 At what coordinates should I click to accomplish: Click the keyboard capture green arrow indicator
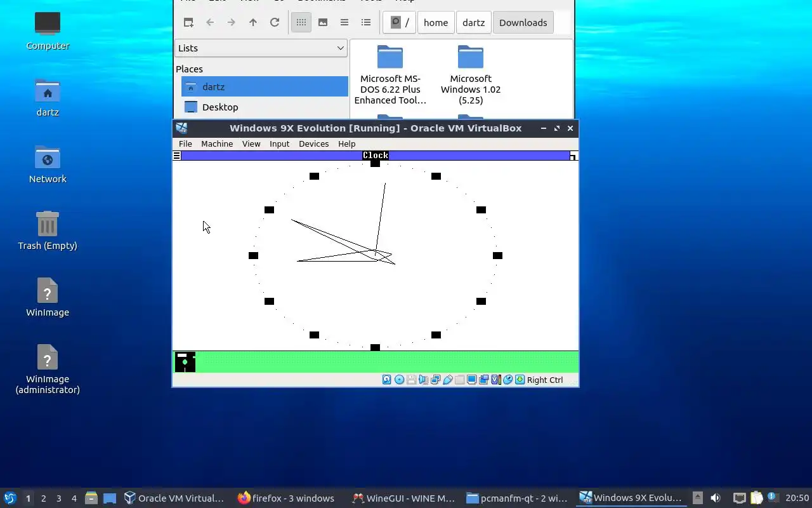click(x=520, y=380)
